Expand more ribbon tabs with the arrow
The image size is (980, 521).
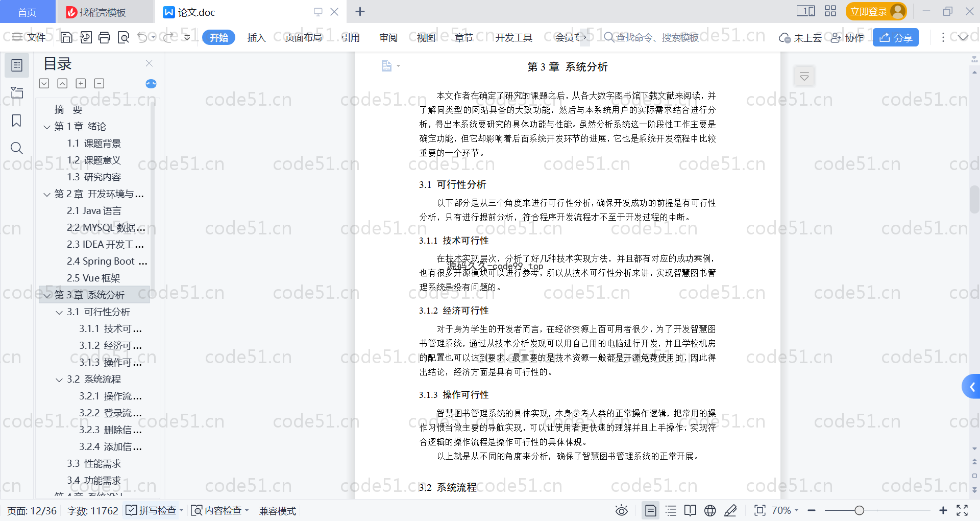tap(585, 37)
